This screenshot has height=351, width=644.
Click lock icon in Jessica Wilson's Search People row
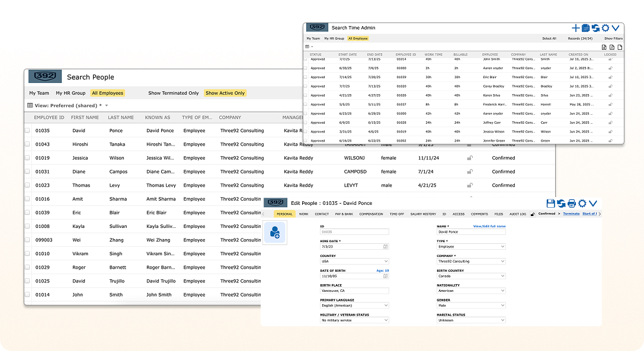470,158
